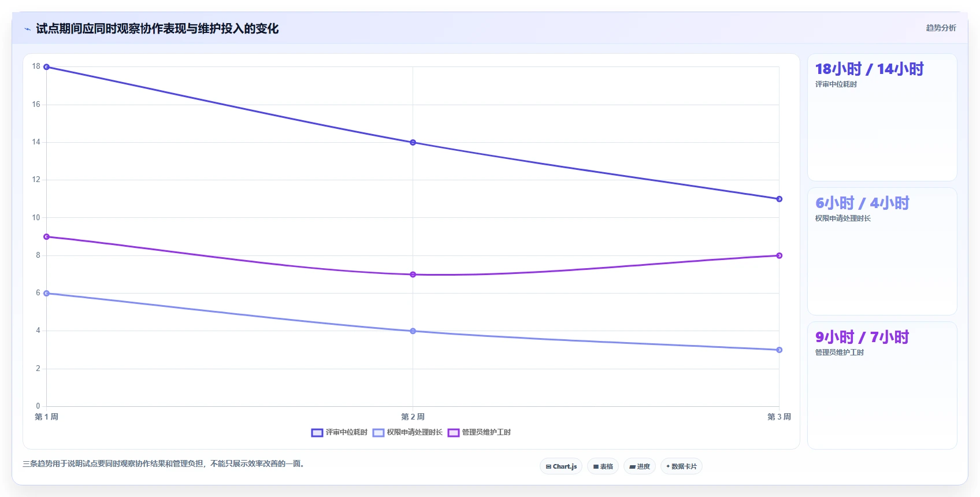Click the Chart.js chip
Image resolution: width=980 pixels, height=497 pixels.
pyautogui.click(x=561, y=466)
